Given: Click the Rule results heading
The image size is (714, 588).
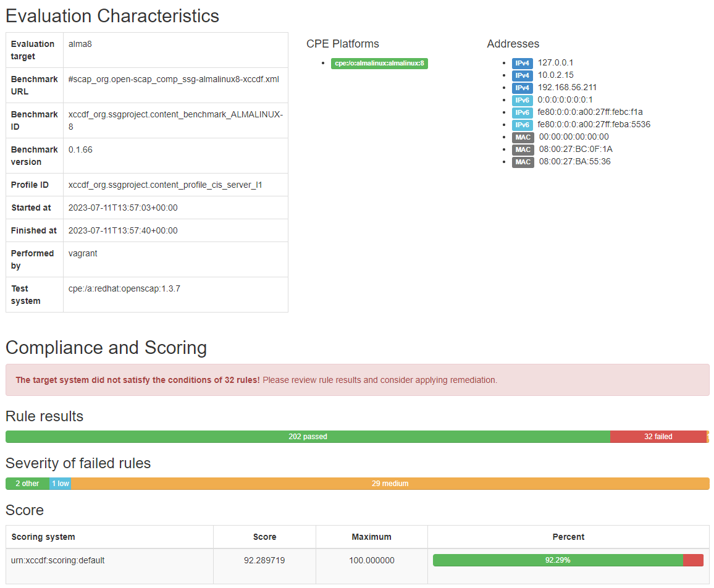Looking at the screenshot, I should click(44, 416).
